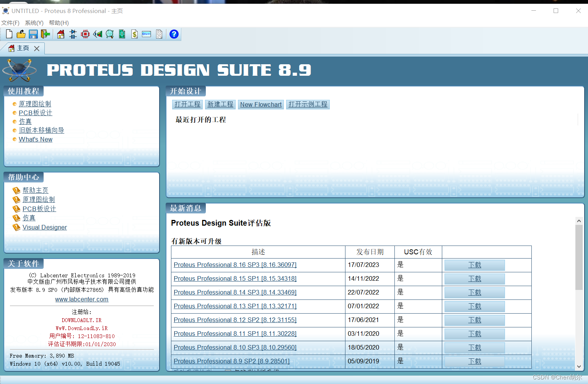
Task: Click 下载 button for version 8.11 SP1
Action: tap(475, 334)
